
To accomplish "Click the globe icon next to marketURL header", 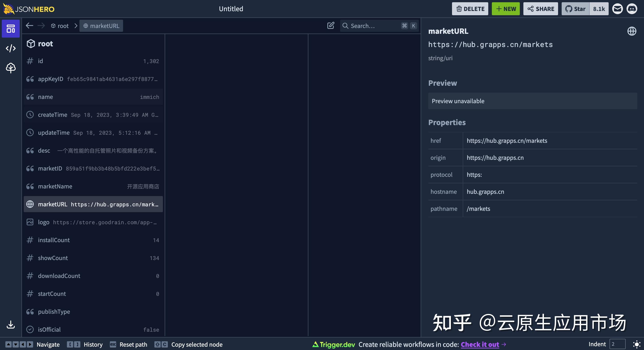I will click(x=632, y=31).
